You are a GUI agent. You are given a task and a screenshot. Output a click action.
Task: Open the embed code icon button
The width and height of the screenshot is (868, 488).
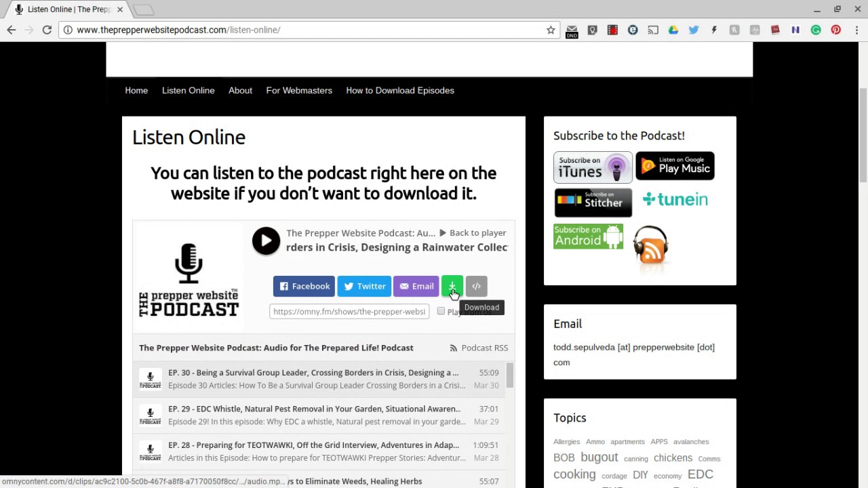click(476, 286)
